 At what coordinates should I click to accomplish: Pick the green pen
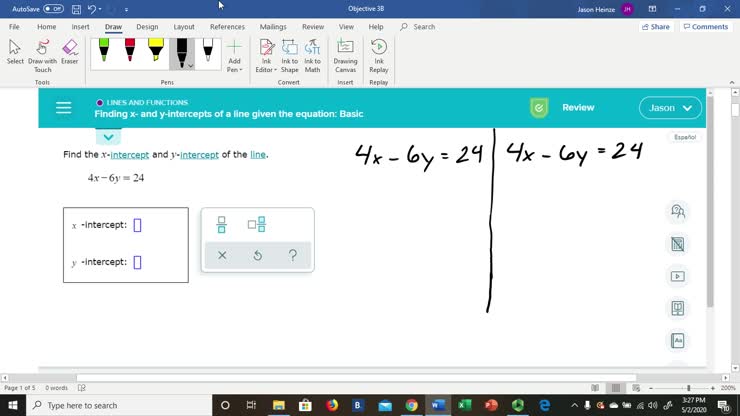coord(104,50)
